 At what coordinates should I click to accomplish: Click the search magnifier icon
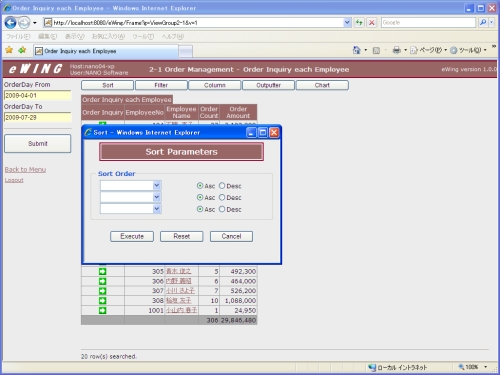(482, 23)
